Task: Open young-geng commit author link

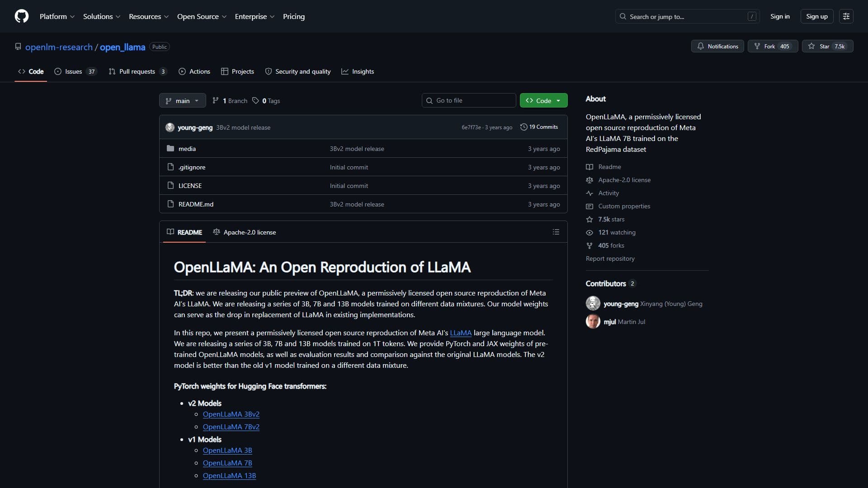Action: 195,127
